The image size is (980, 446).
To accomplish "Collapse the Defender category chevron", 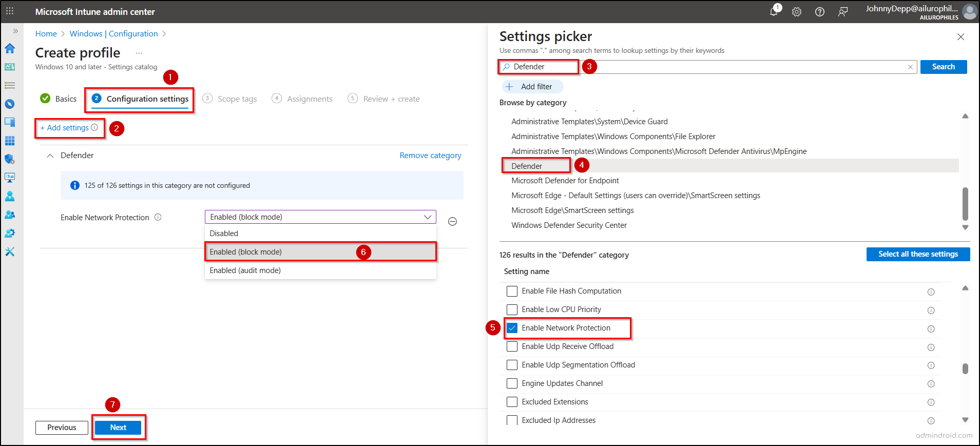I will click(50, 156).
